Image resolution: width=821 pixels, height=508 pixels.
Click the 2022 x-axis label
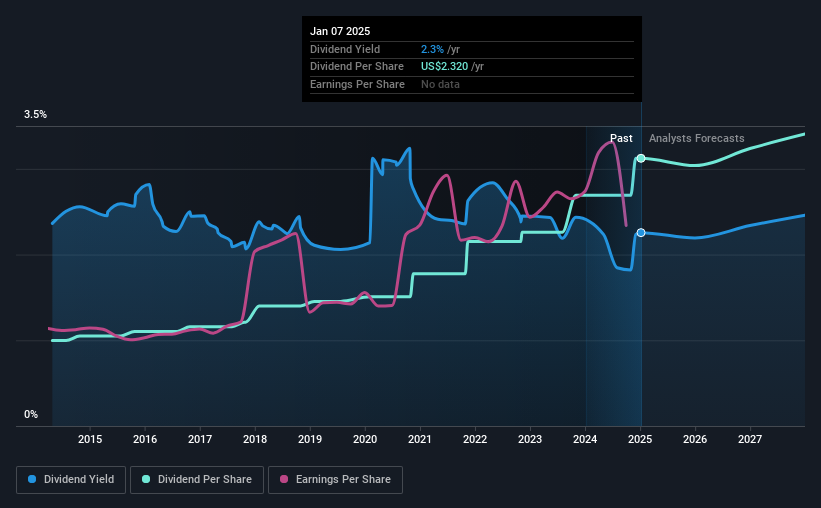tap(475, 439)
